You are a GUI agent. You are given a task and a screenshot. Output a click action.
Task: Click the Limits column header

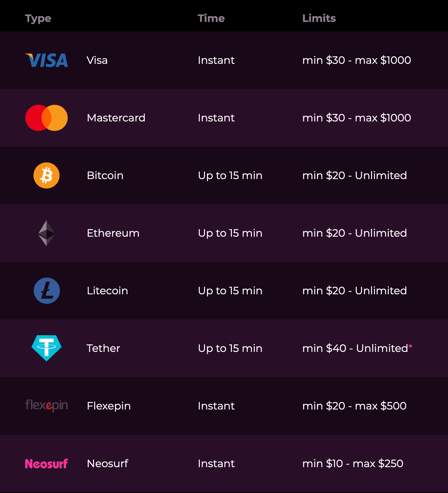[x=319, y=18]
